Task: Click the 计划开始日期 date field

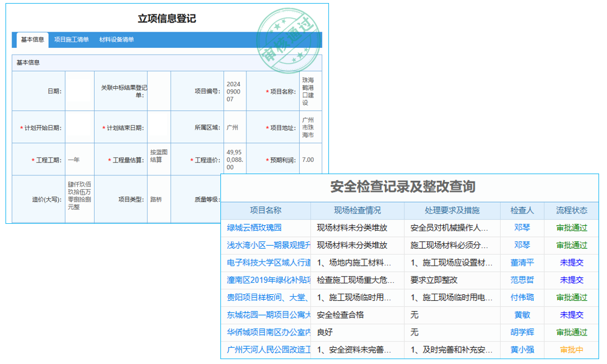Action: [79, 127]
